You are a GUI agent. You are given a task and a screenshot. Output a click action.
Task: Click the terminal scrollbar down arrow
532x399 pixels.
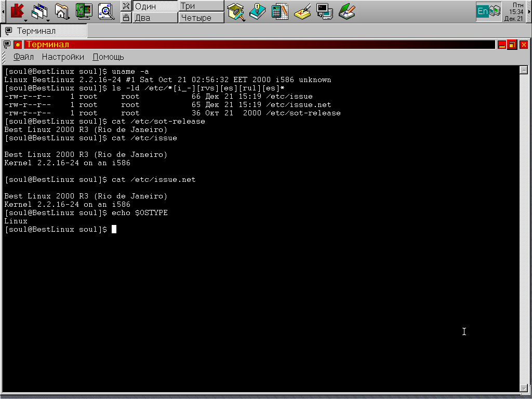click(x=524, y=388)
